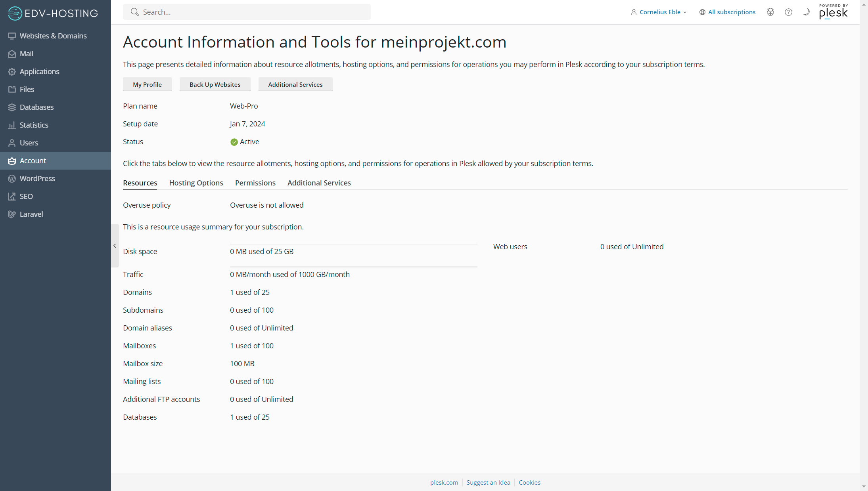
Task: Open Websites & Domains menu item
Action: (x=53, y=36)
